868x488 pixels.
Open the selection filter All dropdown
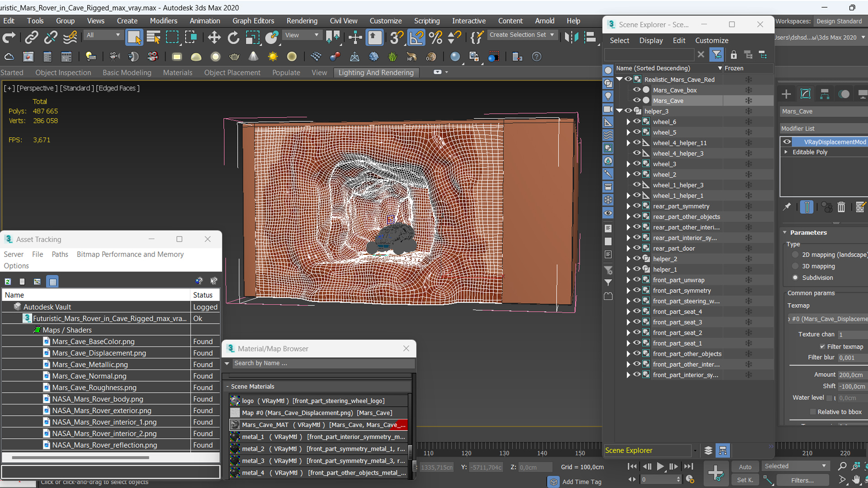coord(103,35)
